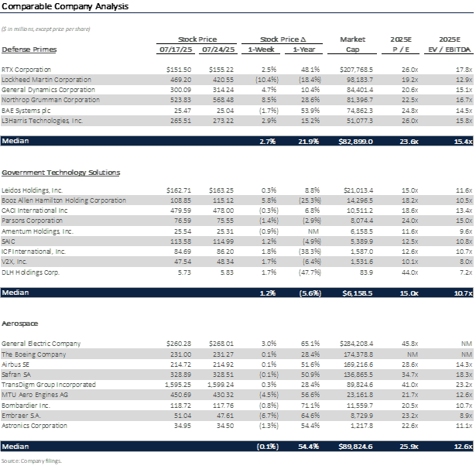Click Government Tech median 1-year '(5.6%)'
Viewport: 476px width, 476px height.
[x=310, y=293]
